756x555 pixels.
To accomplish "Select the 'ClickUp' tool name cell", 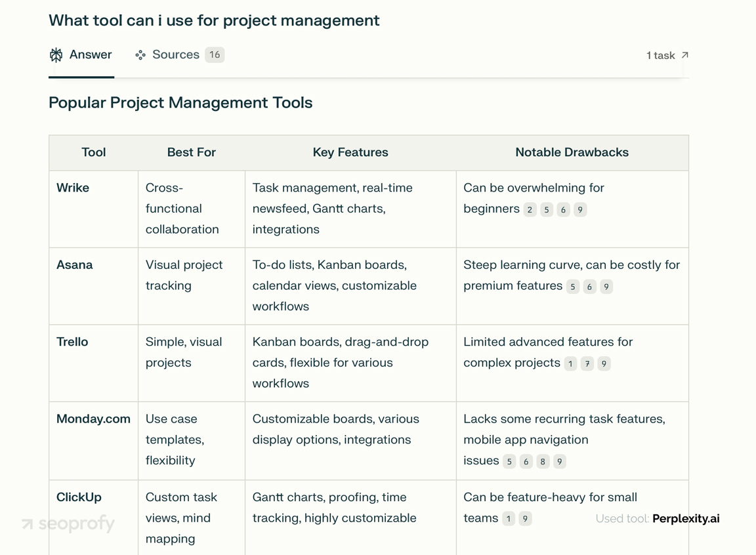I will tap(94, 518).
